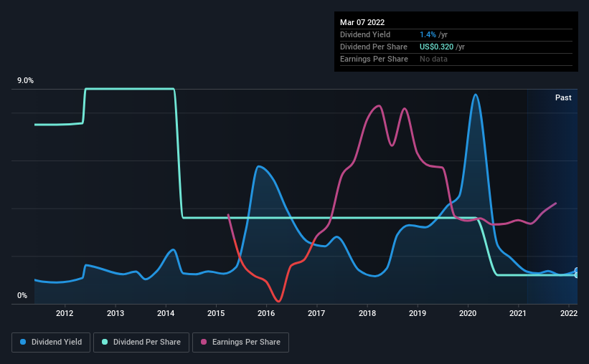Click the blue endpoint marker at 2022
Image resolution: width=589 pixels, height=364 pixels.
(577, 271)
